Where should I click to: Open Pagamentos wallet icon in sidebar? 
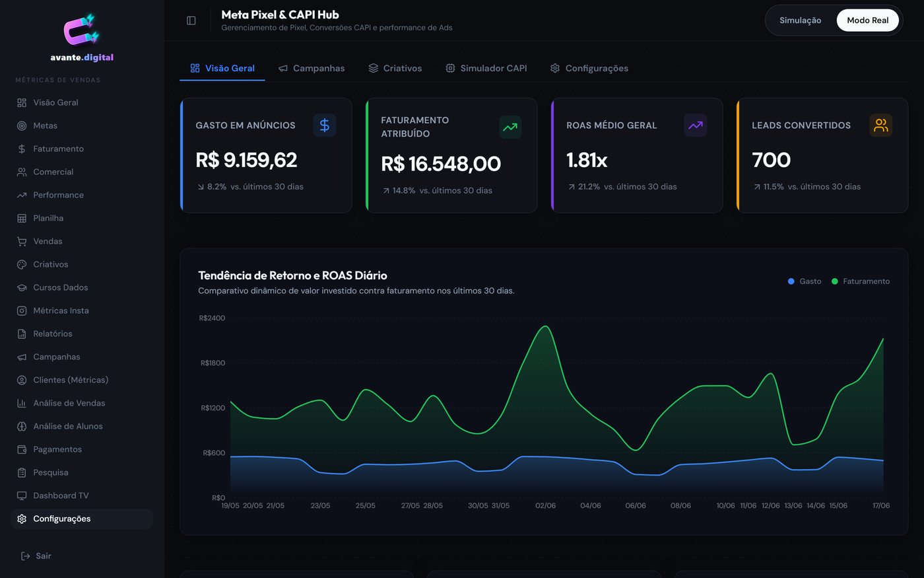[22, 449]
